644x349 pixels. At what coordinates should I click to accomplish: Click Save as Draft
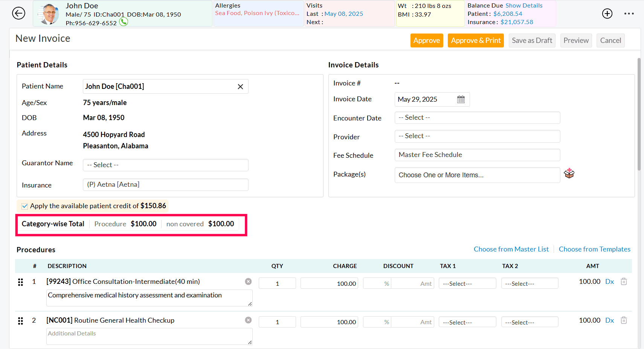[532, 40]
